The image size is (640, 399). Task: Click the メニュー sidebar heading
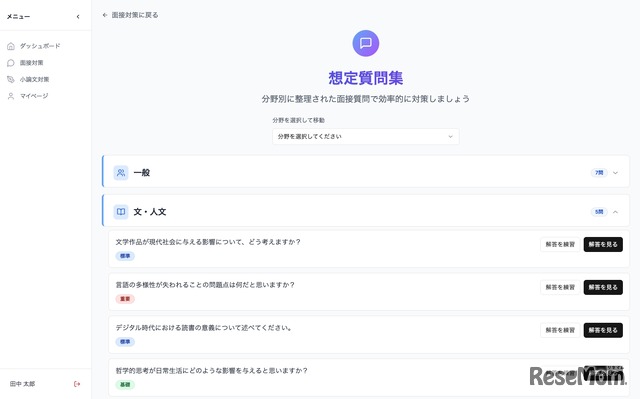(x=18, y=17)
